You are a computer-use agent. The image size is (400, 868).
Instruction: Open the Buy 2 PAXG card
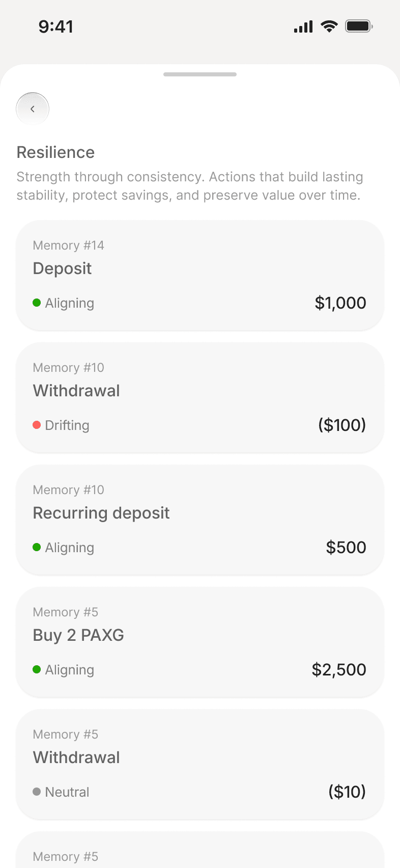(200, 642)
